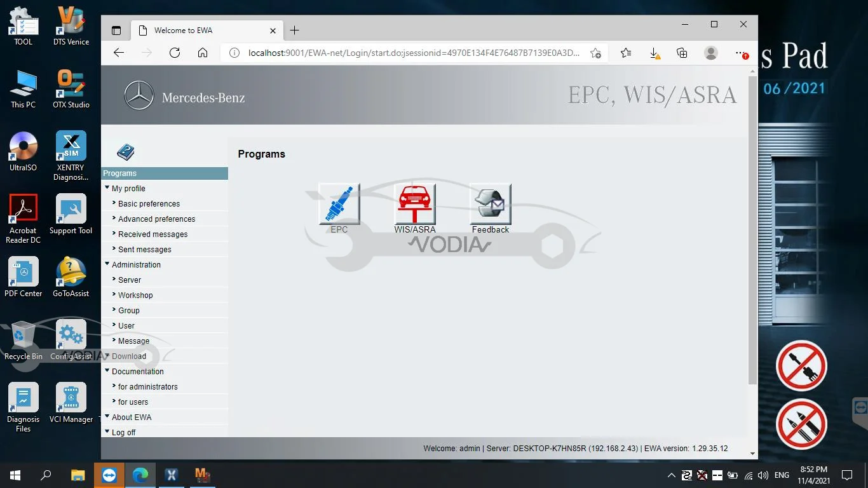This screenshot has width=868, height=488.
Task: Go to browser home page
Action: pos(203,53)
